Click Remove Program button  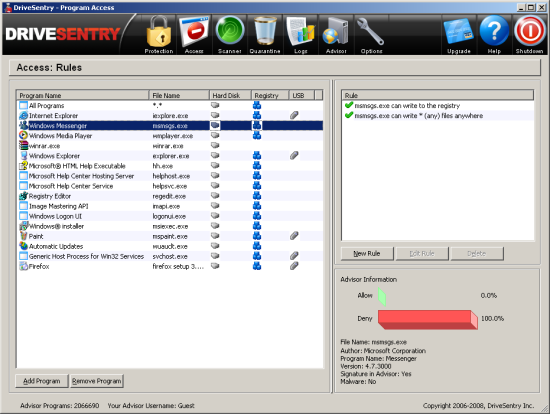97,381
